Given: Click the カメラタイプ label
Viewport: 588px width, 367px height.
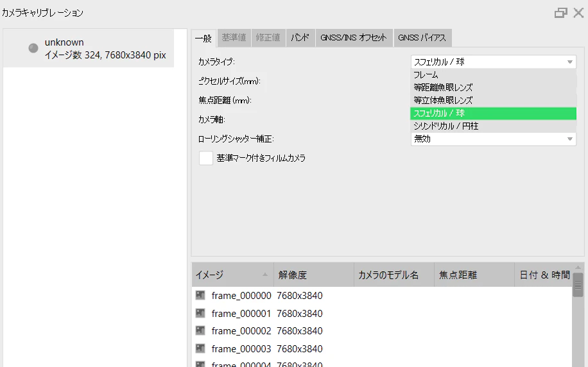Looking at the screenshot, I should click(217, 62).
